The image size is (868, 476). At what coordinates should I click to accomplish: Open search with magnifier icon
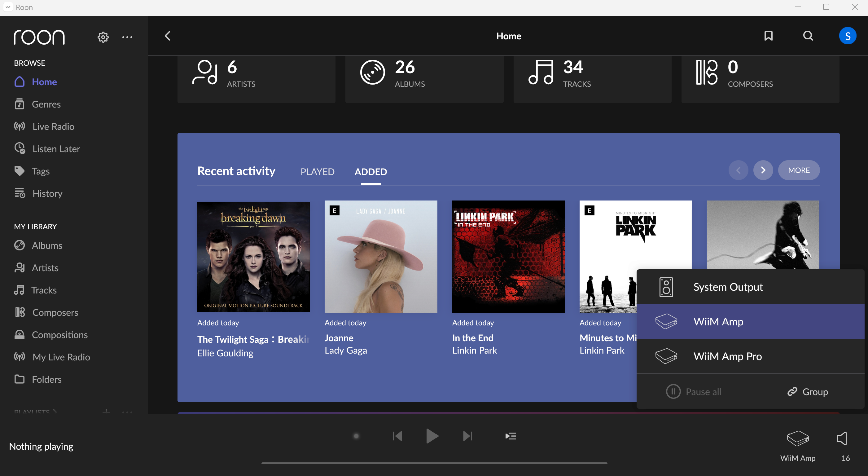[x=808, y=36]
